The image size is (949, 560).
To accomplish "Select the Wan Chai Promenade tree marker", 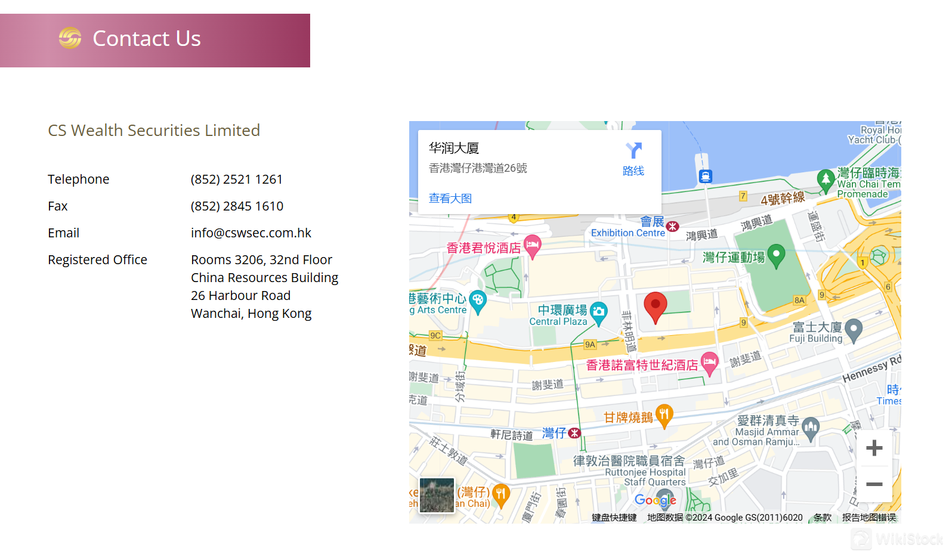I will [x=826, y=181].
